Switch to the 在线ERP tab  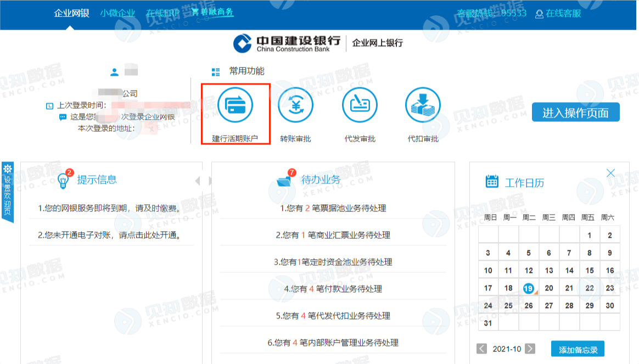click(x=162, y=13)
